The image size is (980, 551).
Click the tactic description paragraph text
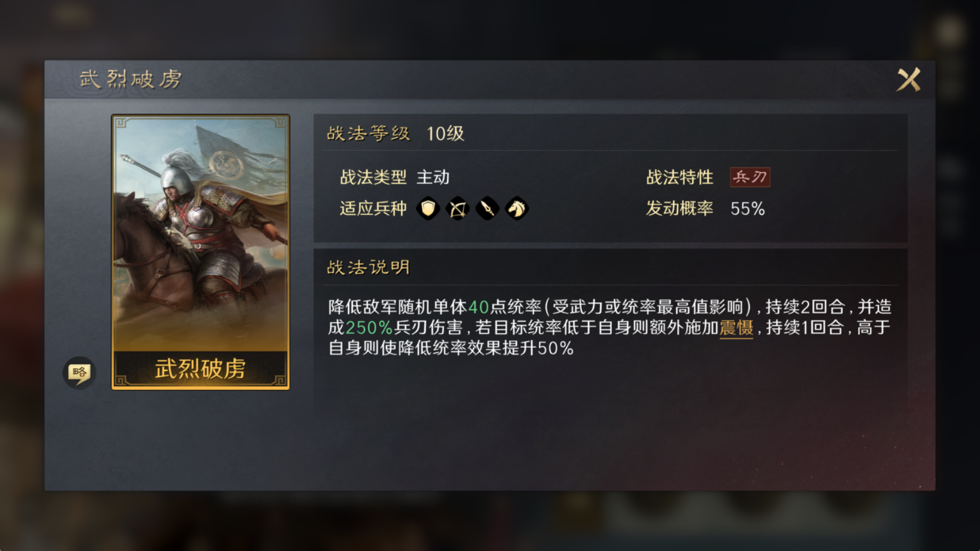(x=610, y=327)
